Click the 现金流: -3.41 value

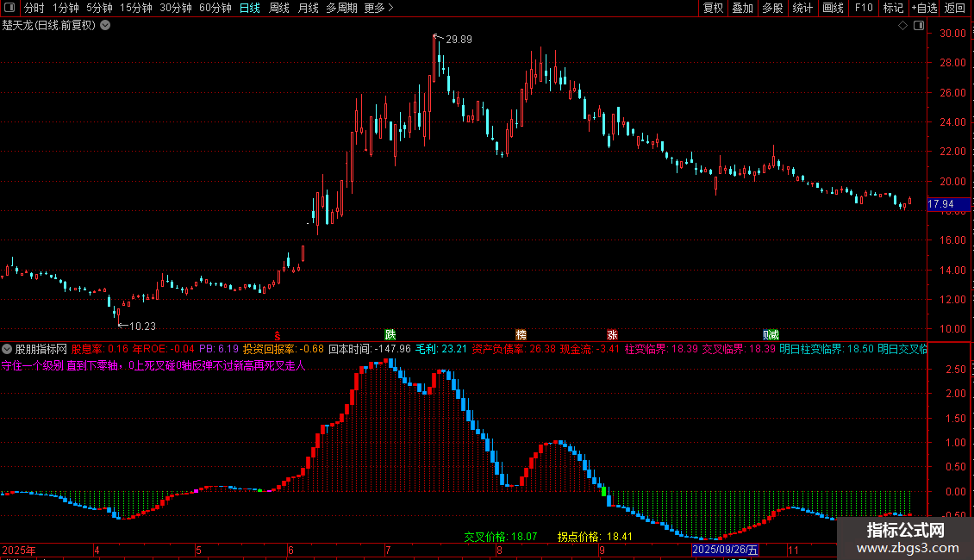(590, 350)
